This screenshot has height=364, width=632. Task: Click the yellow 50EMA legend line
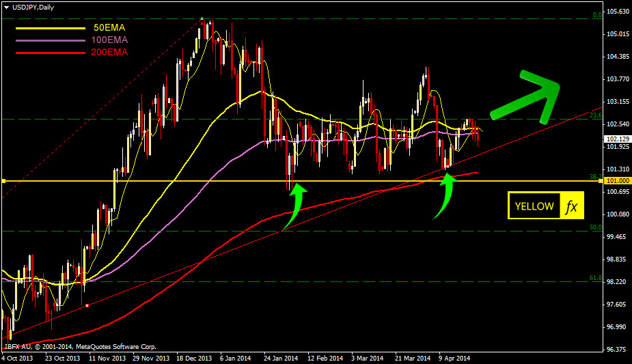click(x=46, y=28)
